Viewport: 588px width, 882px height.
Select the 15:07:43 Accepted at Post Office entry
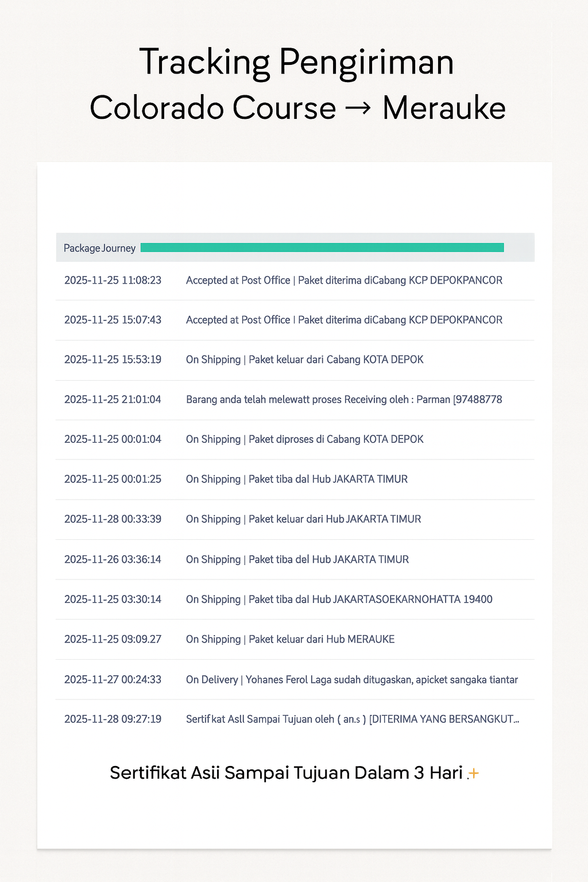(344, 320)
